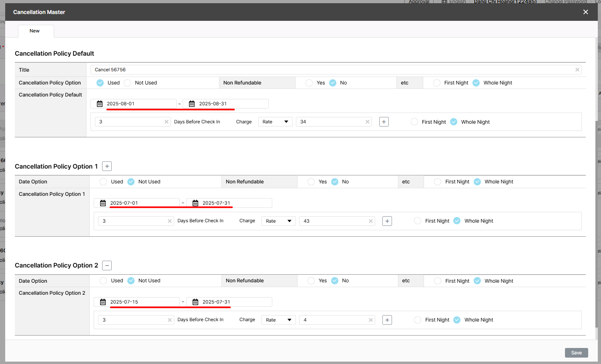601x364 pixels.
Task: Clear the Title field with X icon
Action: [x=577, y=70]
